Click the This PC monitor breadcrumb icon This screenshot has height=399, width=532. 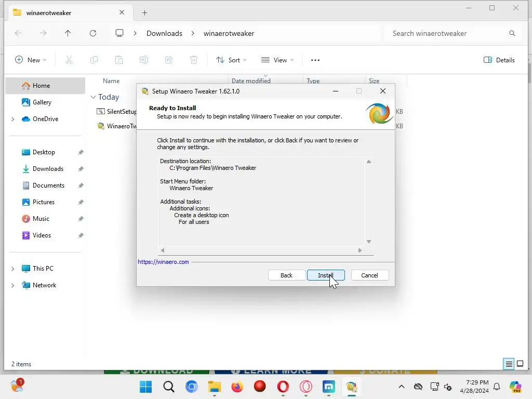click(x=119, y=33)
